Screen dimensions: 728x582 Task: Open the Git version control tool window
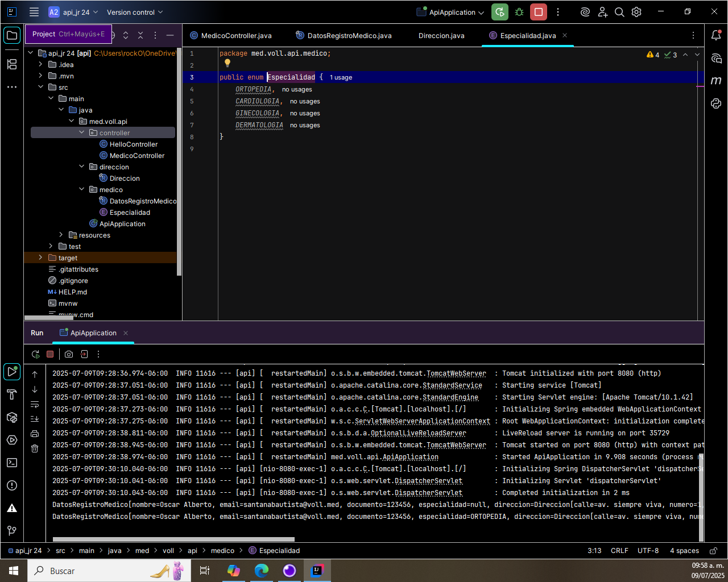[x=12, y=531]
